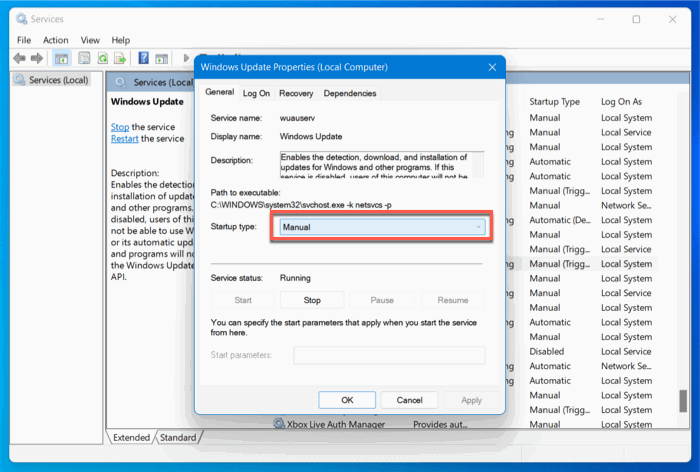This screenshot has height=472, width=700.
Task: Click the Back arrow in Services toolbar
Action: (19, 58)
